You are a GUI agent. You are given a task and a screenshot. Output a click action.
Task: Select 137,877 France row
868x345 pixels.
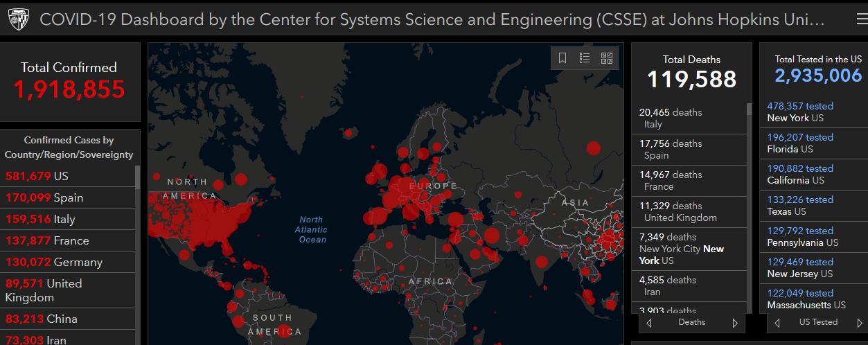coord(67,240)
